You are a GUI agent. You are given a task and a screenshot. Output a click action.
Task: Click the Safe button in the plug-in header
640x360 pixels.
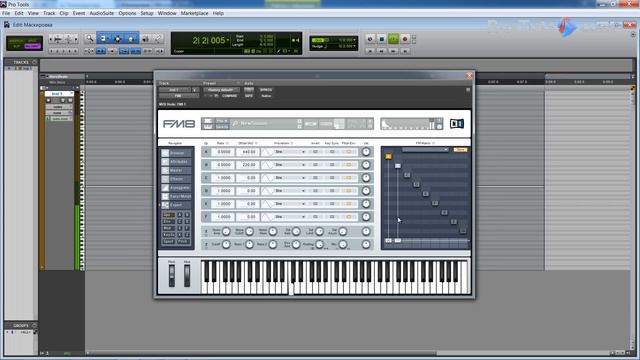pos(249,96)
